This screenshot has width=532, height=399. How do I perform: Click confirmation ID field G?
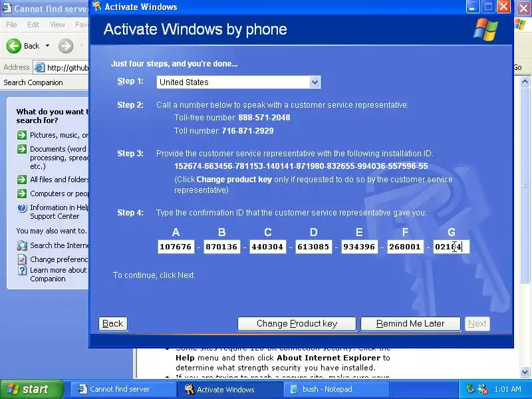pos(451,247)
